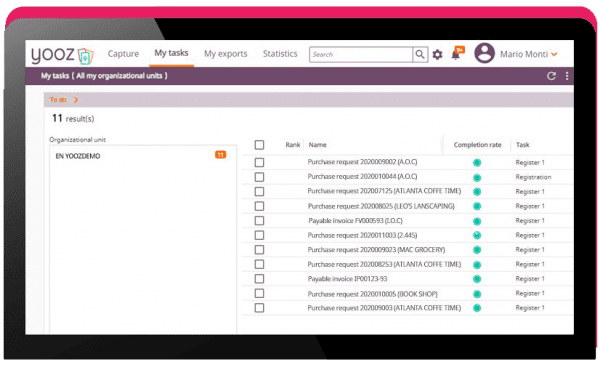
Task: Check Payable invoice IP00123-93 row
Action: click(259, 279)
